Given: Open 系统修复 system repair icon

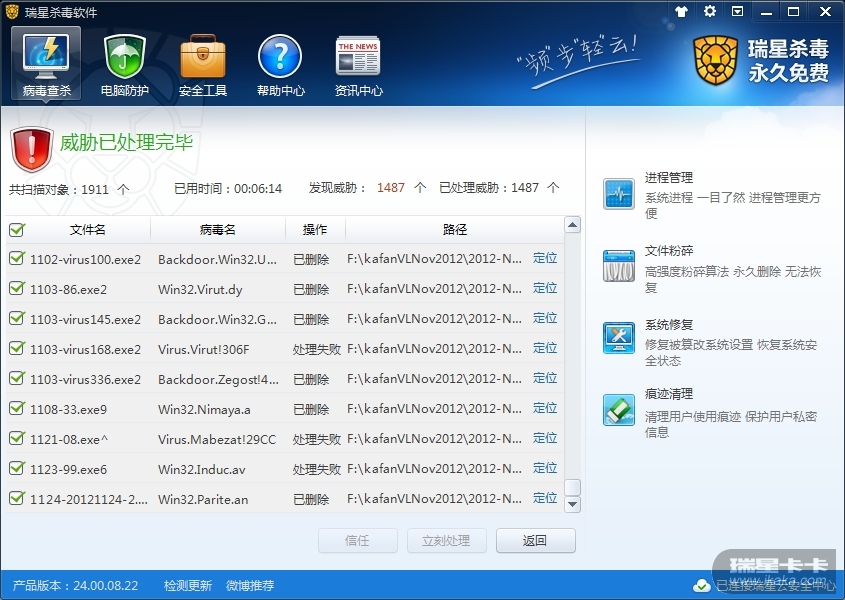Looking at the screenshot, I should (x=619, y=338).
